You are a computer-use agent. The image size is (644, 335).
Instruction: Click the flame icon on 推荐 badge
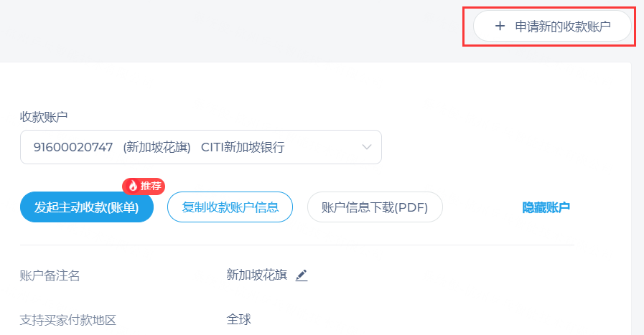point(133,187)
